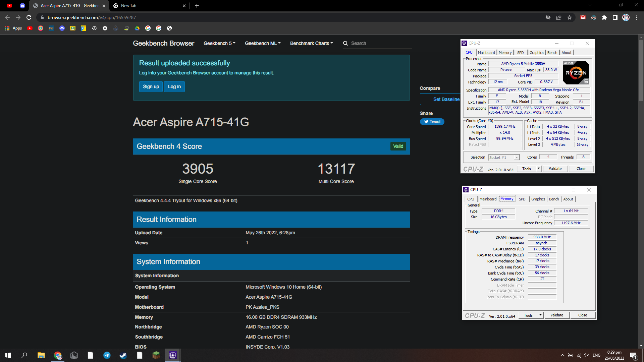
Task: Click the CPU-Z taskbar icon
Action: pyautogui.click(x=173, y=355)
